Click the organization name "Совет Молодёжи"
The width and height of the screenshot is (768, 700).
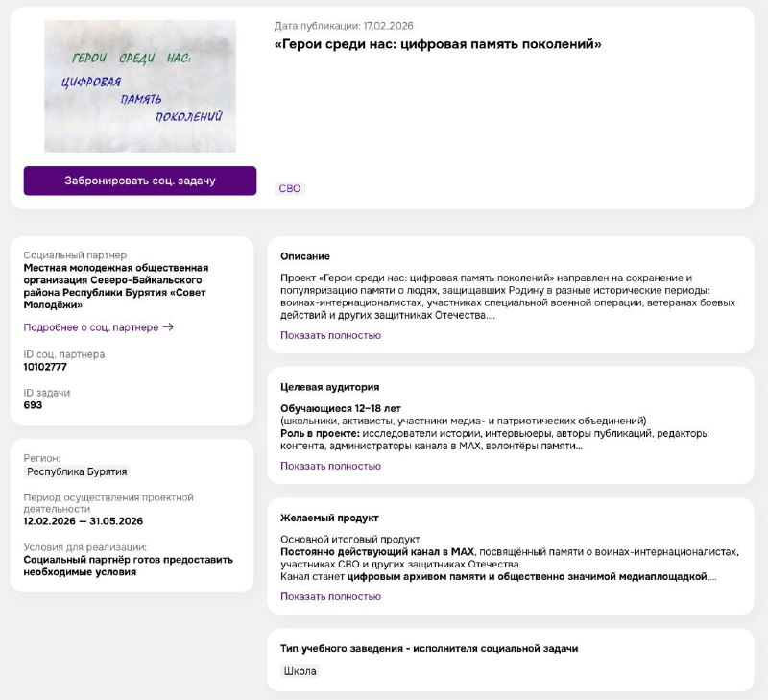click(x=115, y=286)
